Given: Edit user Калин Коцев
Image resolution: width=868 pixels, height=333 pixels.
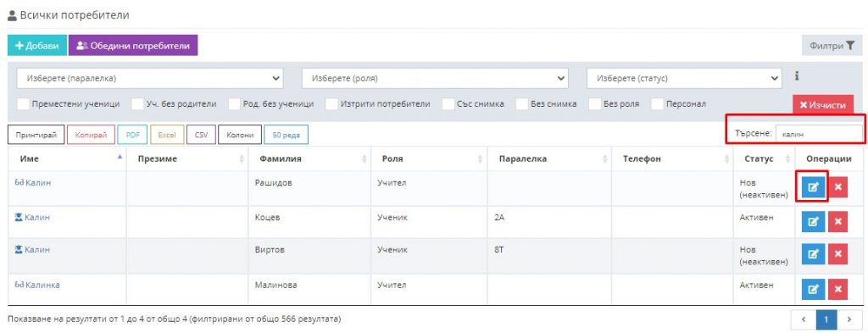Looking at the screenshot, I should tap(813, 221).
